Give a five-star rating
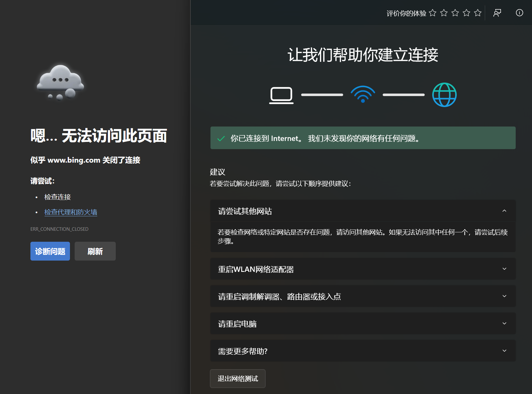Screen dimensions: 532x394 click(x=478, y=13)
